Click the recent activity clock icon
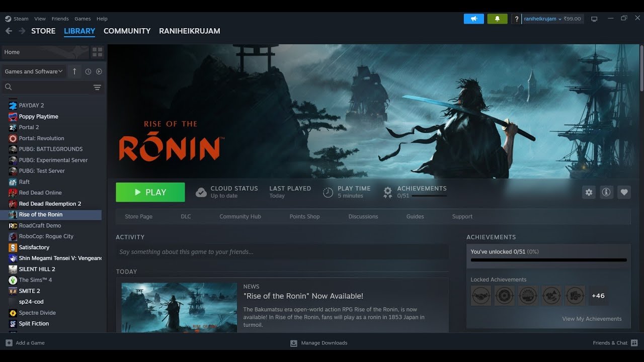 tap(88, 71)
